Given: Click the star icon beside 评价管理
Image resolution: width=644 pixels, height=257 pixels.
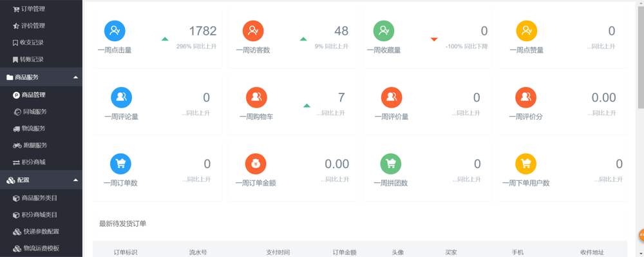Looking at the screenshot, I should [x=16, y=26].
